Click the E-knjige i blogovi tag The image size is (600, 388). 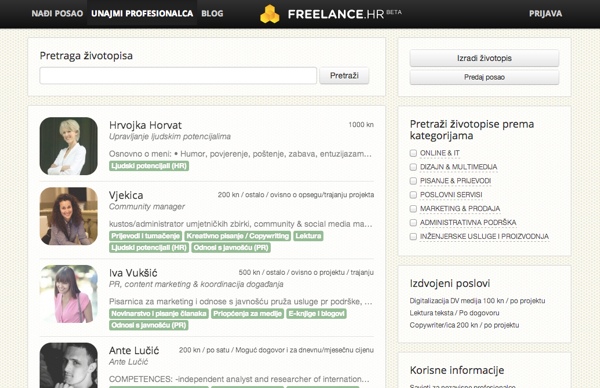click(x=316, y=314)
